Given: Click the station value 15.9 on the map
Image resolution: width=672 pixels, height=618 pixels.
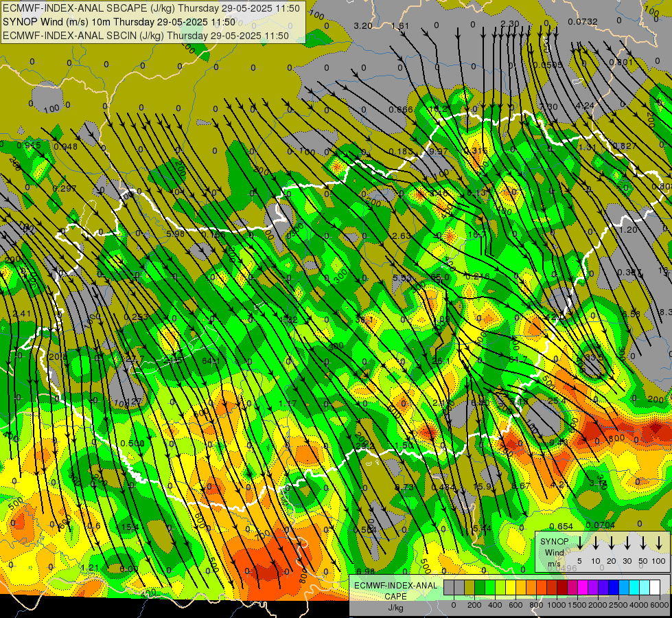Looking at the screenshot, I should 483,486.
